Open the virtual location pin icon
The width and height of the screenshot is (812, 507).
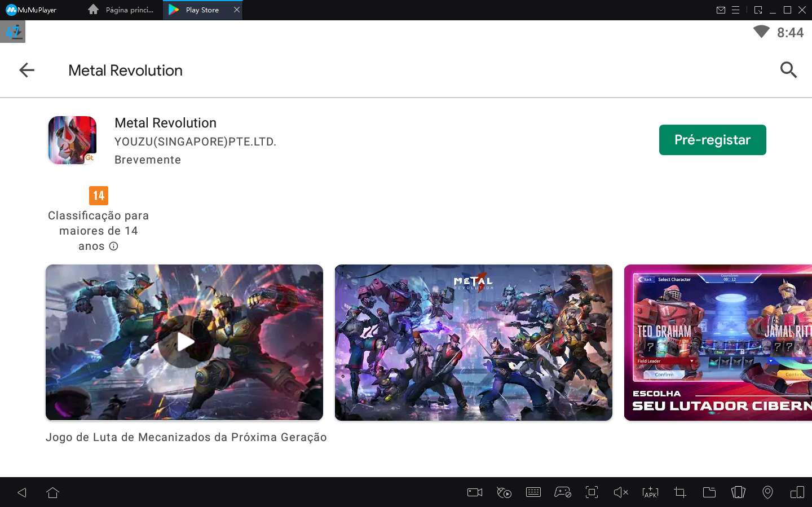click(x=767, y=492)
